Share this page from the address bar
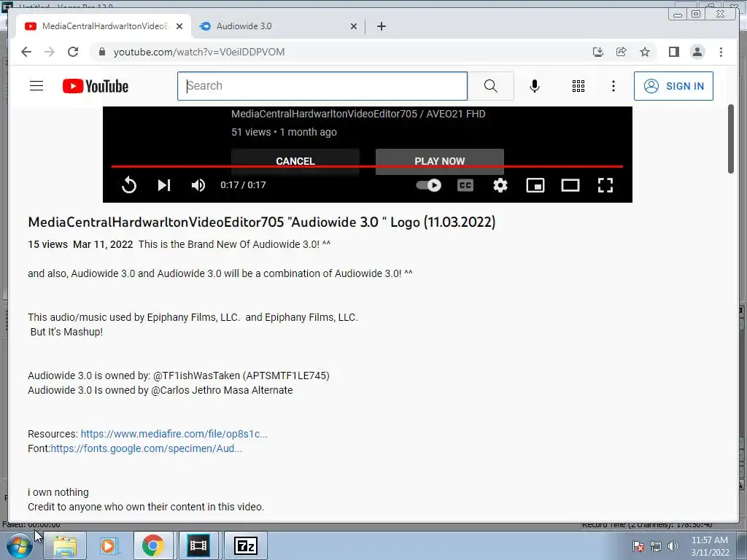Viewport: 747px width, 560px height. 622,52
